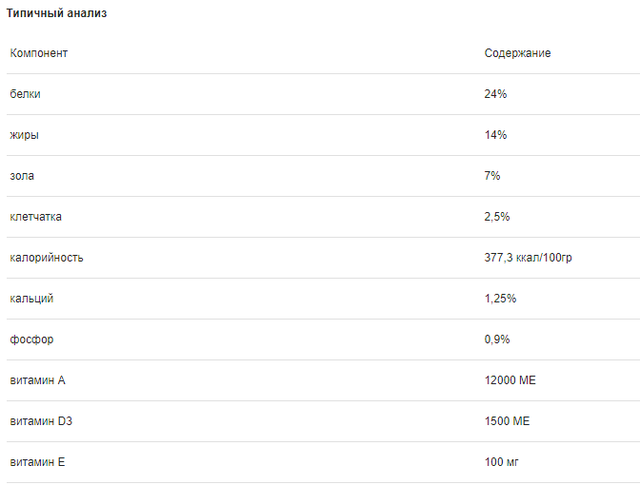The width and height of the screenshot is (640, 485).
Task: Select the Содержание column header
Action: click(x=518, y=53)
